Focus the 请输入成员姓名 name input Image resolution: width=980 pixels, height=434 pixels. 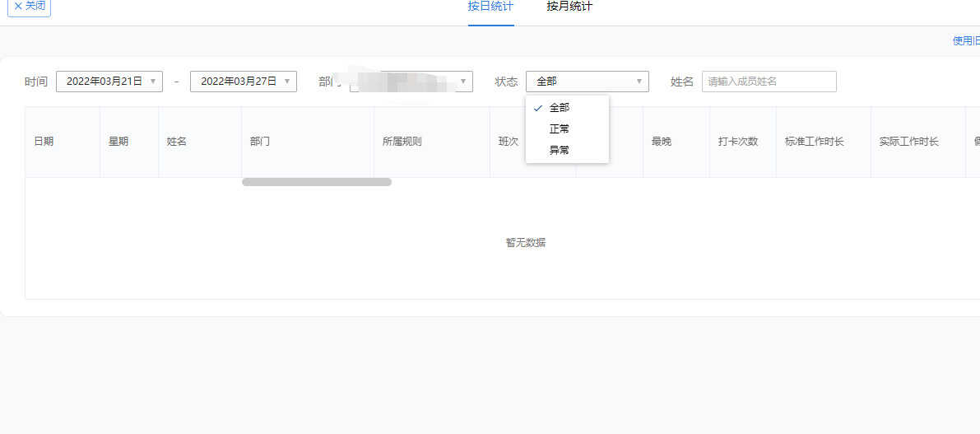click(x=769, y=82)
